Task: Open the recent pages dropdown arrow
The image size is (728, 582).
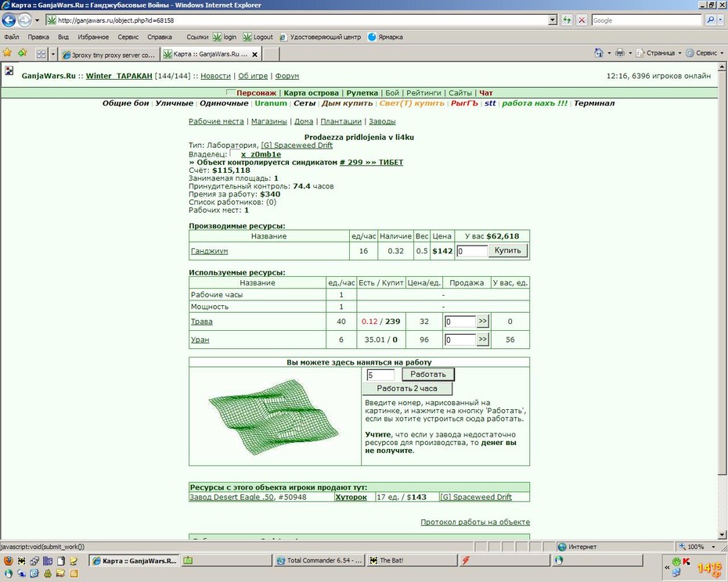Action: 37,20
